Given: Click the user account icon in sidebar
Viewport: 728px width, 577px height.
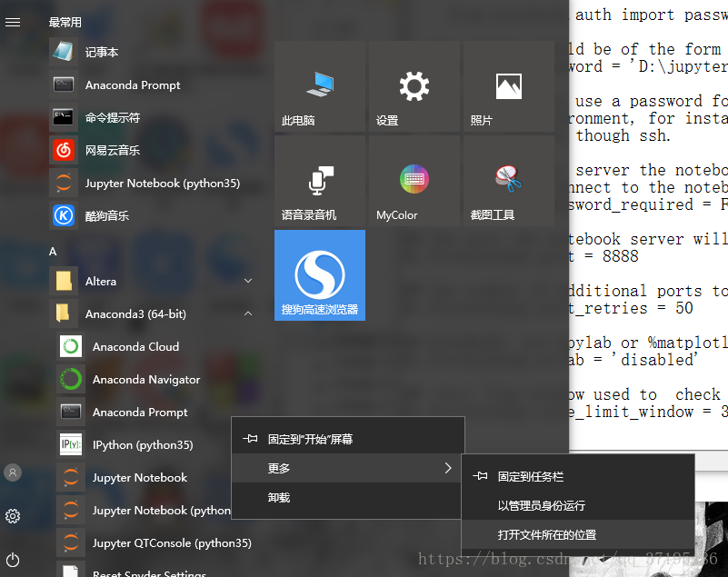Looking at the screenshot, I should [13, 473].
